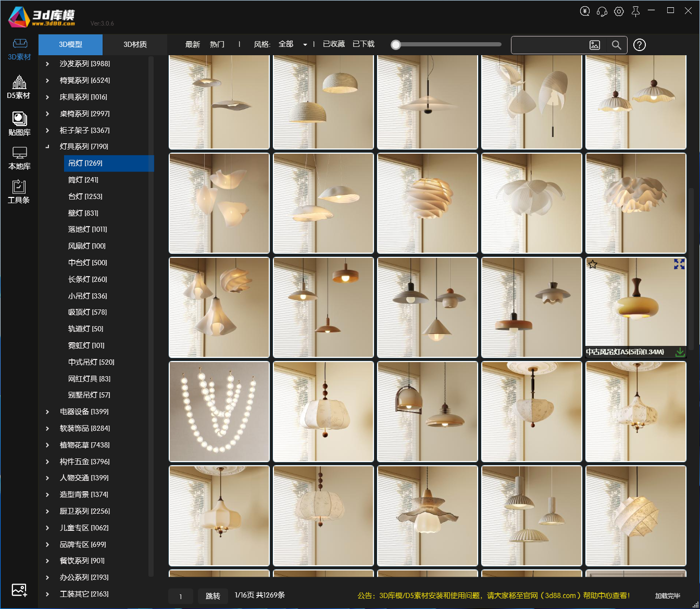Click the category tree scrollbar
Viewport: 700px width, 609px height.
click(x=151, y=316)
